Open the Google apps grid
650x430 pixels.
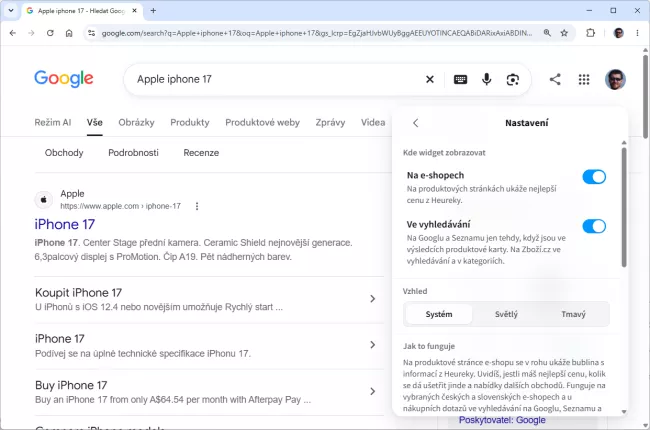tap(584, 79)
